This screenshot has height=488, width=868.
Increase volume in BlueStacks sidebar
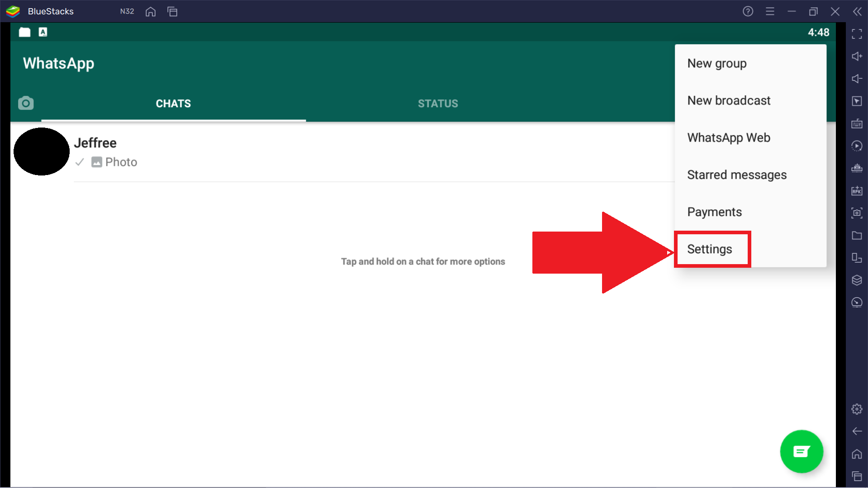click(x=857, y=56)
